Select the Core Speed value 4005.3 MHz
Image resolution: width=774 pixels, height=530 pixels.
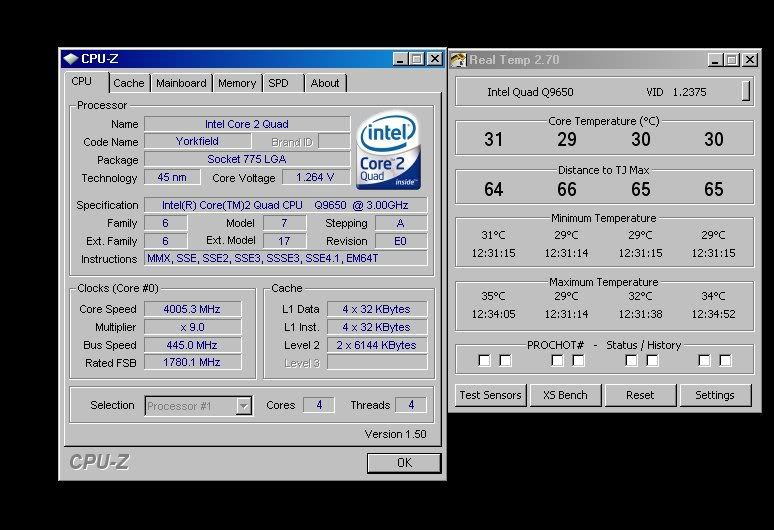(x=193, y=309)
